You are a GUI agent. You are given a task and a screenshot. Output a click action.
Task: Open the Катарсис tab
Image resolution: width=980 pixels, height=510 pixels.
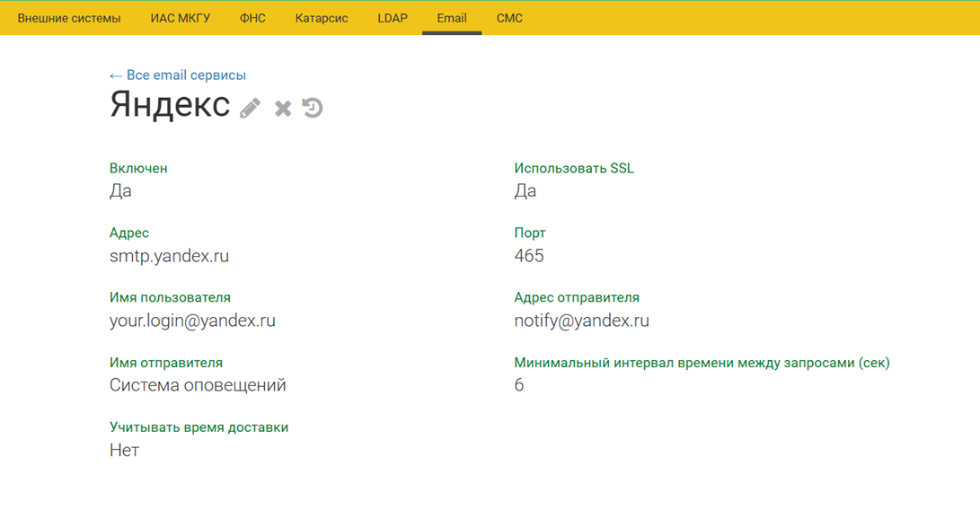[x=322, y=18]
